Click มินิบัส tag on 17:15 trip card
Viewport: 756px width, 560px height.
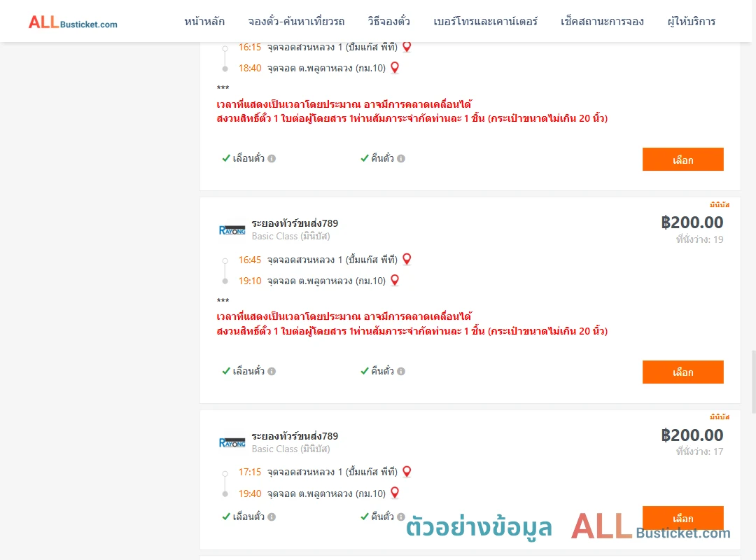coord(720,416)
